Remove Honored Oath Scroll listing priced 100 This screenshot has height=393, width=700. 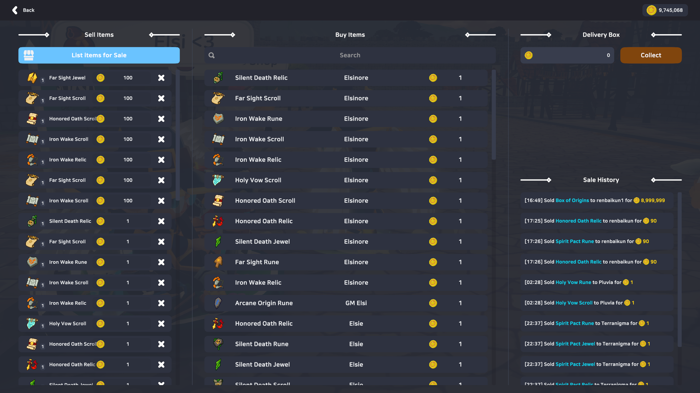pos(161,119)
